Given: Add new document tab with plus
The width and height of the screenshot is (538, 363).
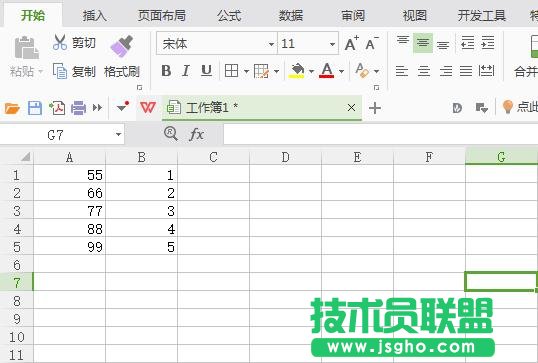Looking at the screenshot, I should tap(375, 108).
